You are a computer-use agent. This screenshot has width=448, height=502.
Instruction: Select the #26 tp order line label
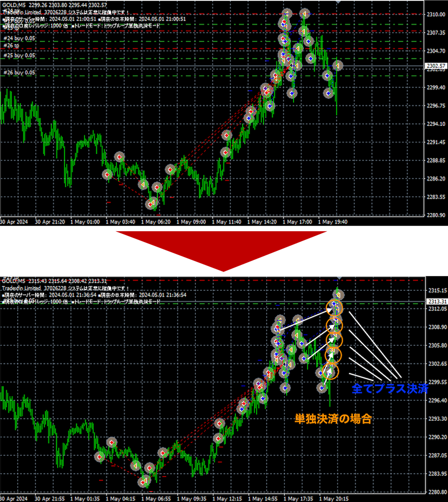pos(11,46)
